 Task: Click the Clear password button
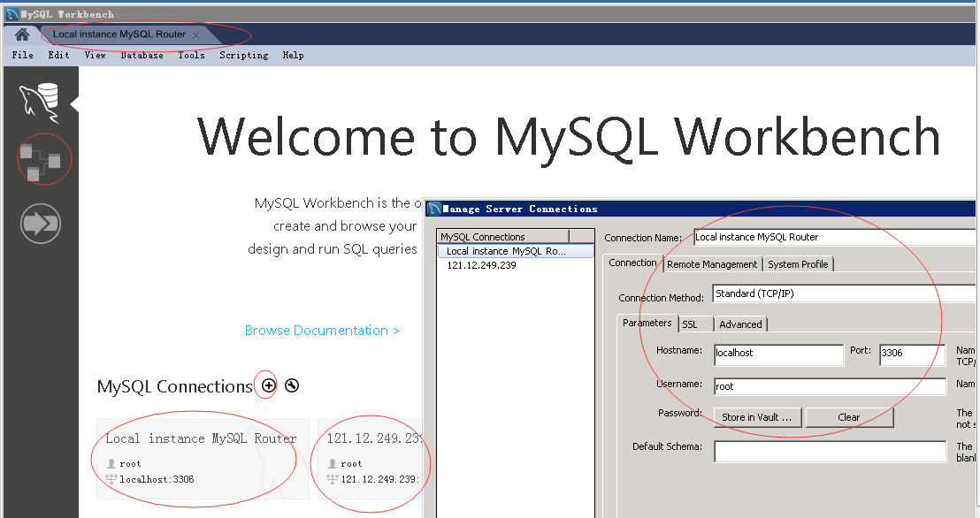pyautogui.click(x=849, y=417)
